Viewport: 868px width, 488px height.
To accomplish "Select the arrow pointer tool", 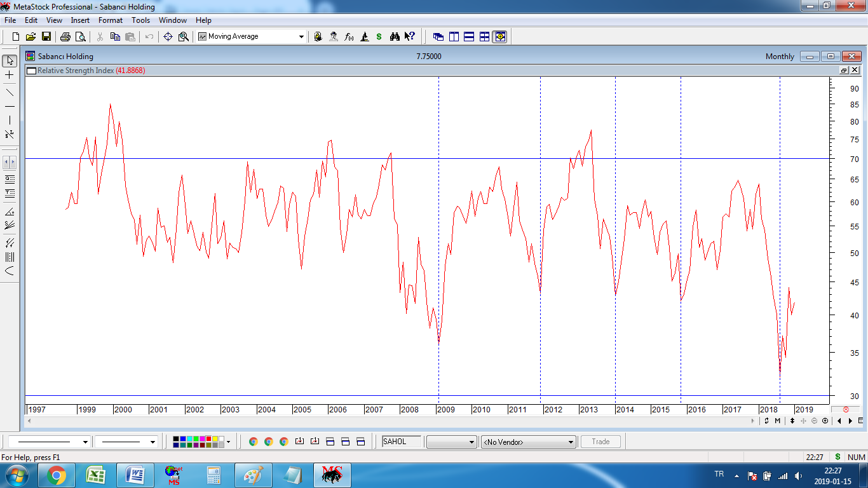I will coord(10,61).
